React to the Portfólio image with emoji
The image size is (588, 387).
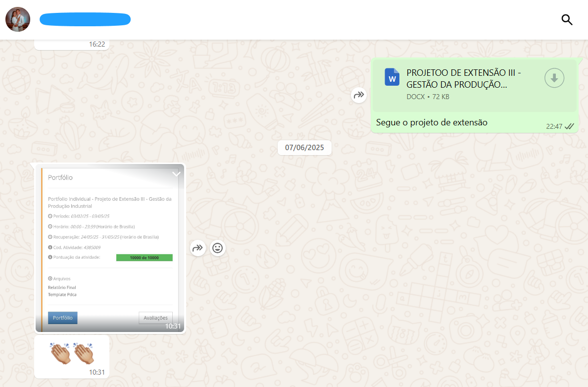(218, 248)
